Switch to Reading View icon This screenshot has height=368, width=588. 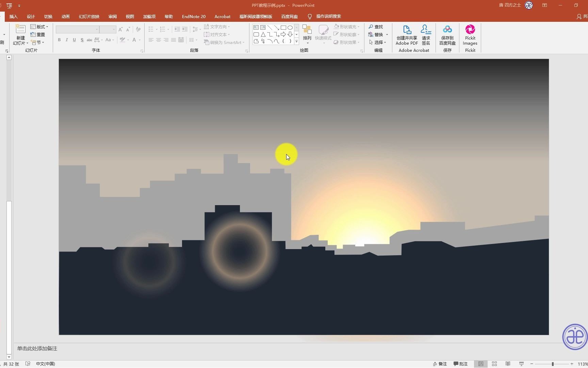point(508,364)
